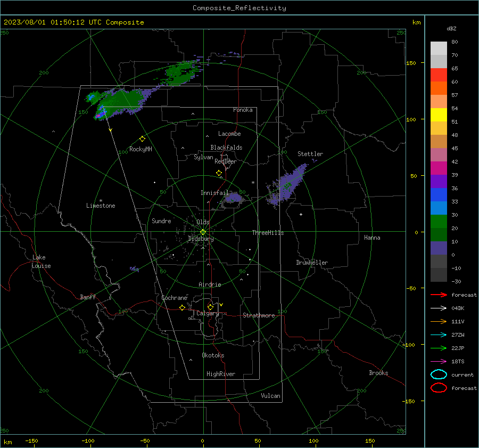The width and height of the screenshot is (479, 448).
Task: Click the small echo east of Lake Louise
Action: pos(135,269)
